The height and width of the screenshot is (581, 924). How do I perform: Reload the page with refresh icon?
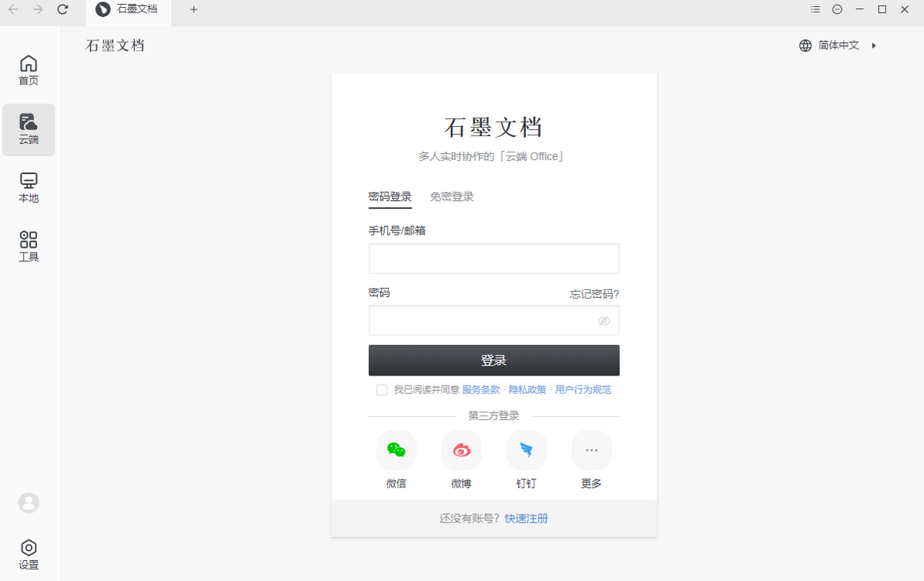tap(63, 9)
